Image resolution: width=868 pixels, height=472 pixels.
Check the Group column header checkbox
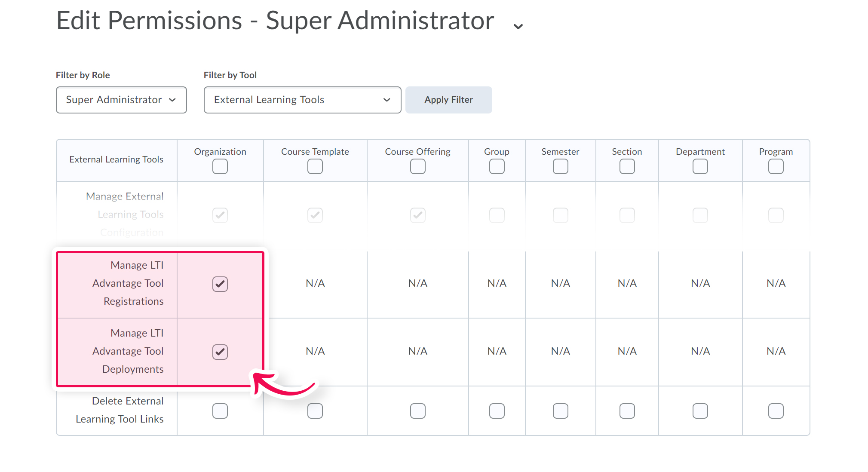497,166
